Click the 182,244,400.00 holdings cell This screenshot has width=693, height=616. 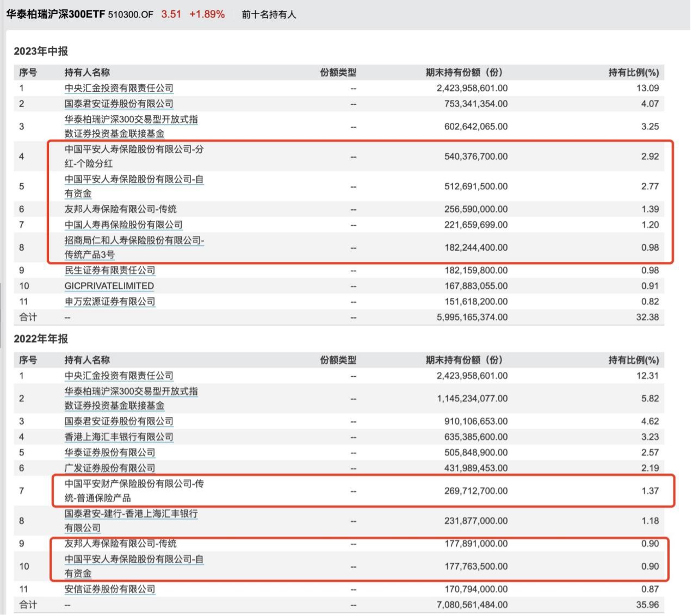point(476,248)
